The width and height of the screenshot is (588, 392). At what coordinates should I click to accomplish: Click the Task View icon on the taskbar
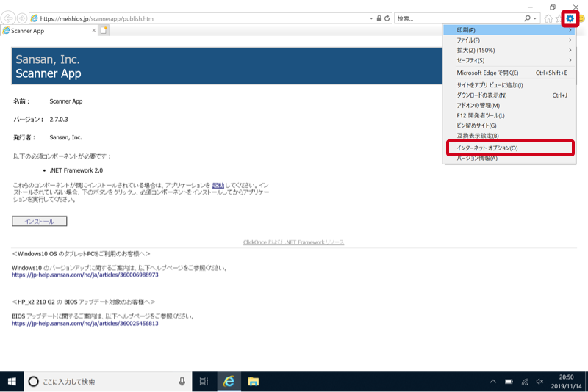tap(204, 382)
